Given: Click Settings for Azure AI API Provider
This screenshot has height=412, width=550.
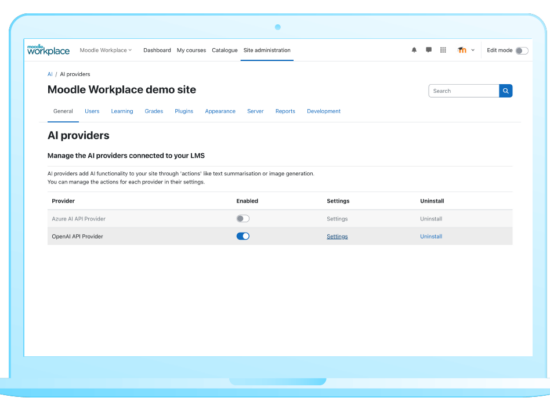Looking at the screenshot, I should tap(337, 219).
